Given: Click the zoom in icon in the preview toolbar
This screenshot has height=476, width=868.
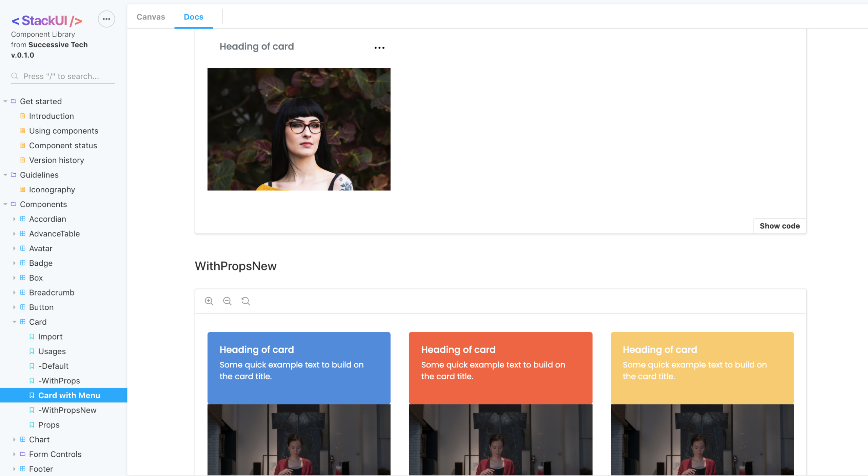Looking at the screenshot, I should click(x=209, y=301).
